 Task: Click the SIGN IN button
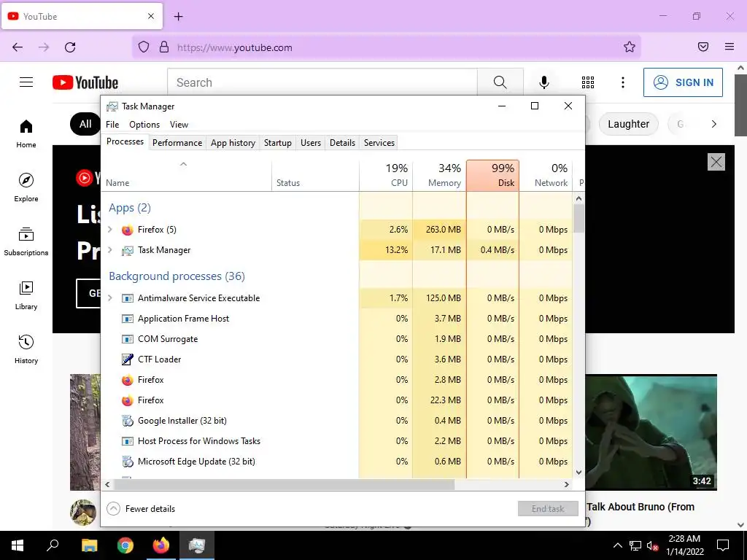click(x=683, y=82)
